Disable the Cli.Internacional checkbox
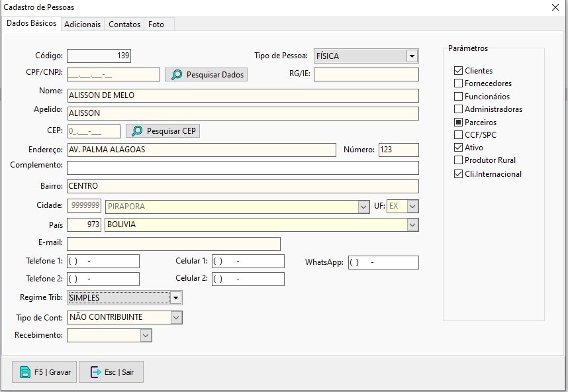Image resolution: width=568 pixels, height=392 pixels. [x=458, y=174]
